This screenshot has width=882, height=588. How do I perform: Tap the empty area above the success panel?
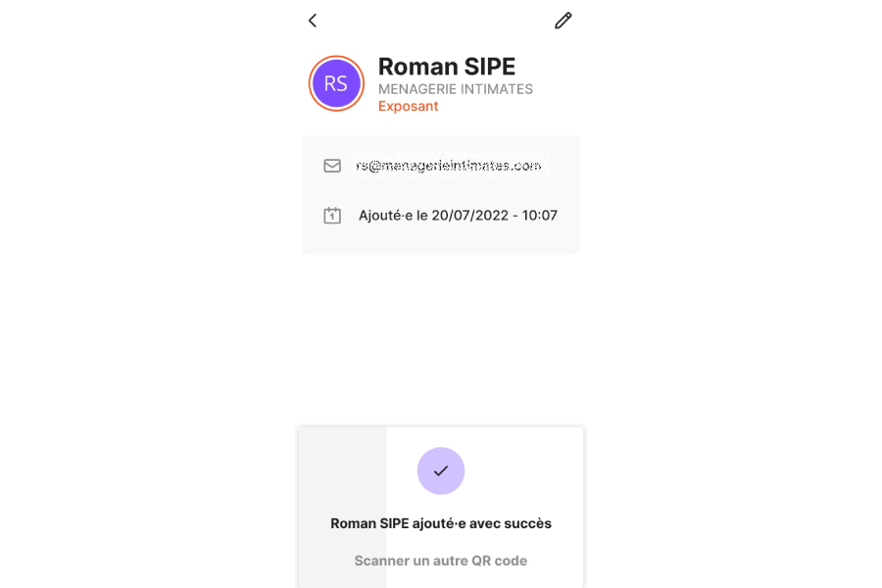coord(441,337)
